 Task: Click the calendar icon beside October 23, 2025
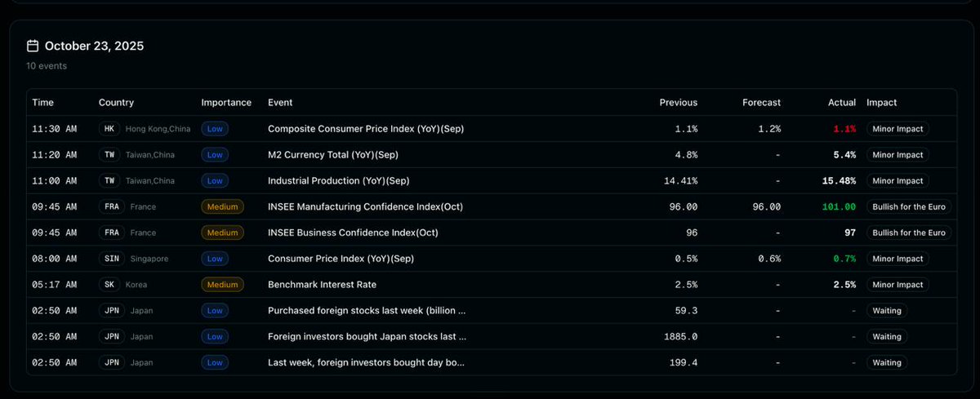coord(33,46)
